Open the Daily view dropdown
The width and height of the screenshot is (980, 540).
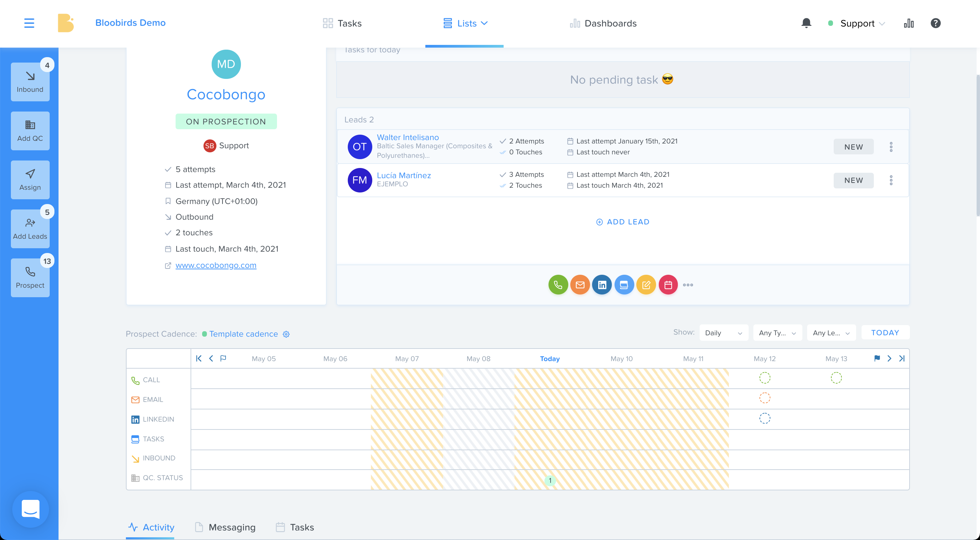[x=723, y=333]
